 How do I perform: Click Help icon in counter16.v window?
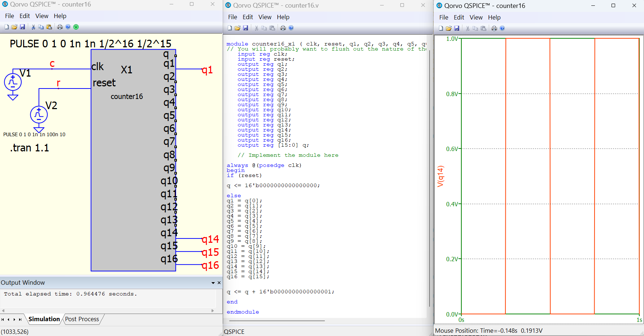pyautogui.click(x=291, y=28)
